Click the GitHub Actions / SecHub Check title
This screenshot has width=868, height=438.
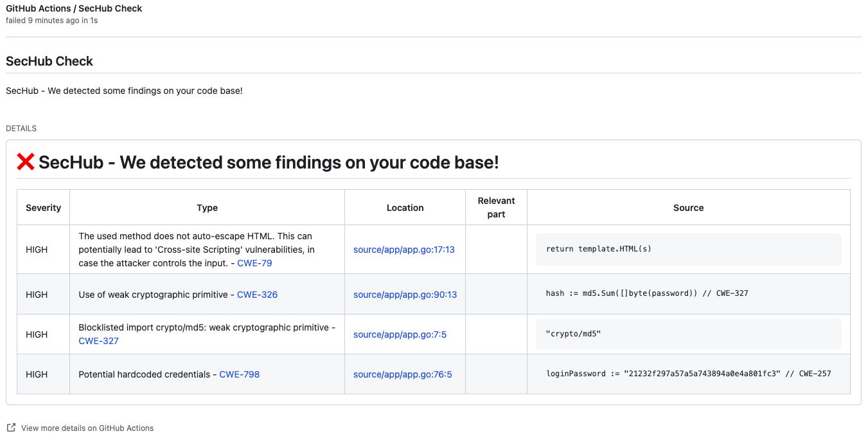(x=74, y=8)
